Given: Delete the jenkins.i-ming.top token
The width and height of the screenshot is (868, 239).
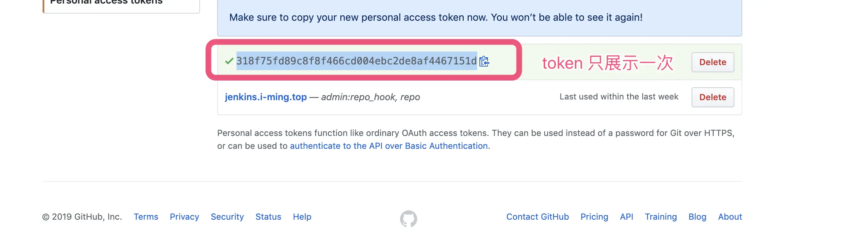Looking at the screenshot, I should click(x=712, y=97).
